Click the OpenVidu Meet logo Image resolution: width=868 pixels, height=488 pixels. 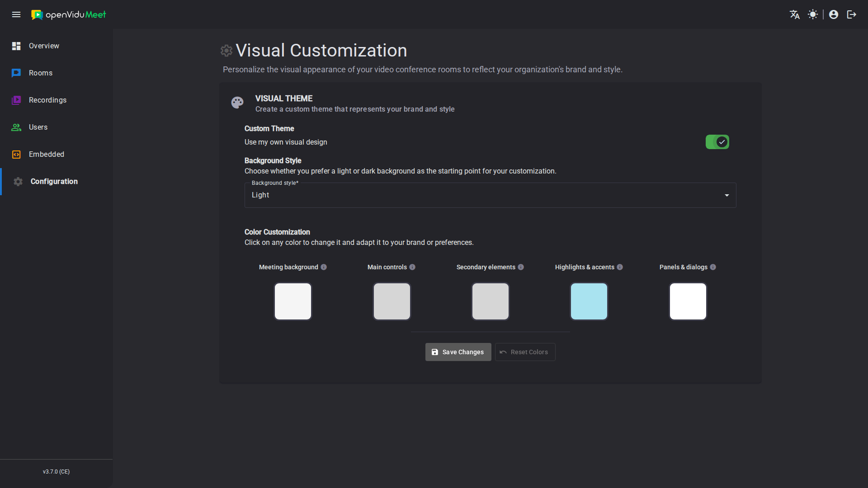point(68,14)
